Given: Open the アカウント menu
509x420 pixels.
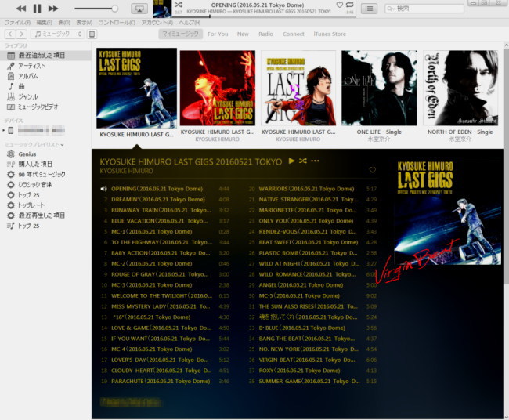Looking at the screenshot, I should click(x=157, y=23).
